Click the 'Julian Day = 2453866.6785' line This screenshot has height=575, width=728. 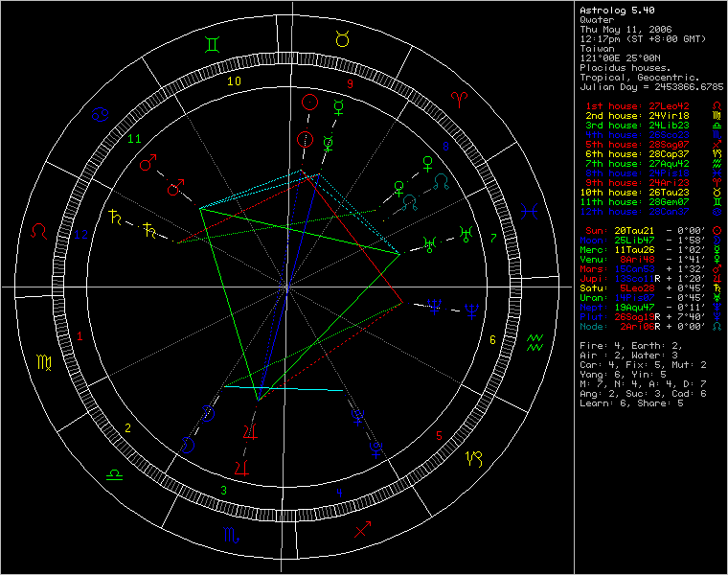[651, 87]
